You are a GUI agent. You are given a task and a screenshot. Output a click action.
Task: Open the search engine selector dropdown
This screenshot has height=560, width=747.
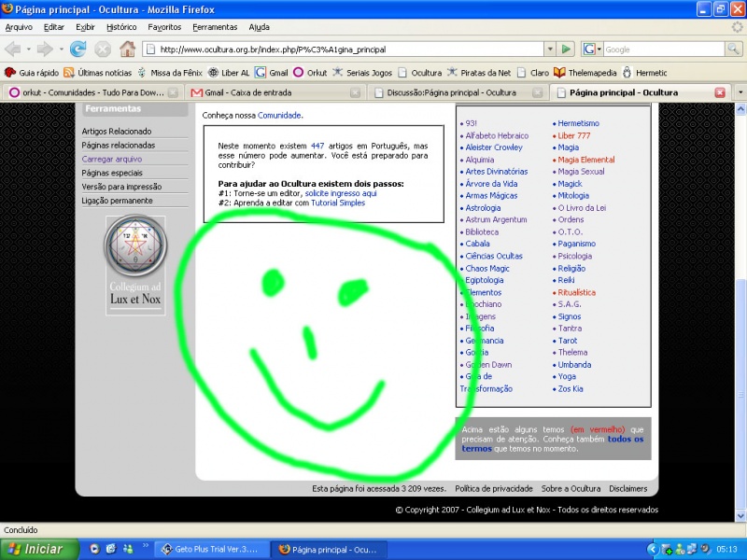[x=592, y=49]
